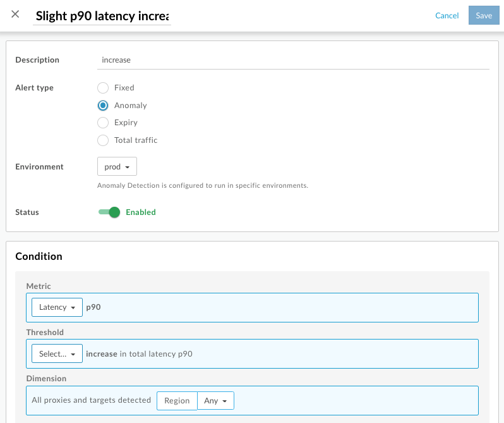Select the Fixed alert type
This screenshot has width=504, height=423.
click(x=103, y=88)
